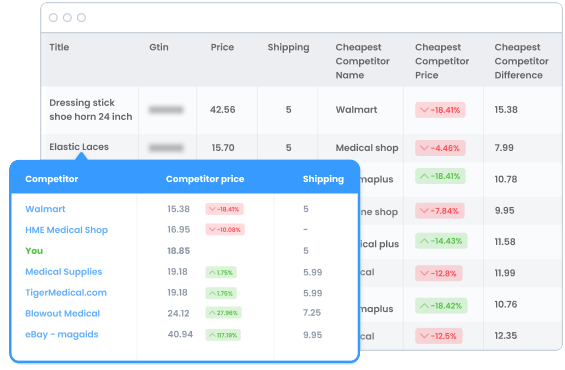Screen dimensions: 565x370
Task: Click the red -12.8% price badge
Action: tap(439, 273)
